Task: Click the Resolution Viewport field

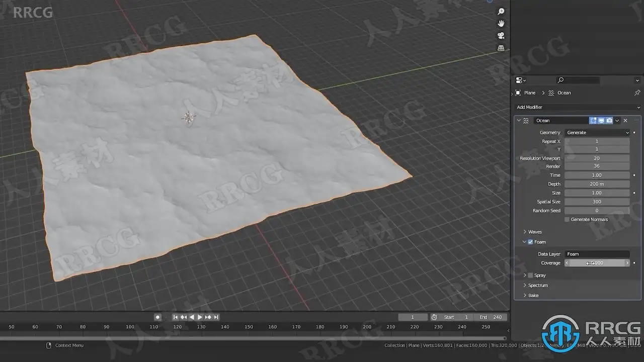Action: point(597,158)
